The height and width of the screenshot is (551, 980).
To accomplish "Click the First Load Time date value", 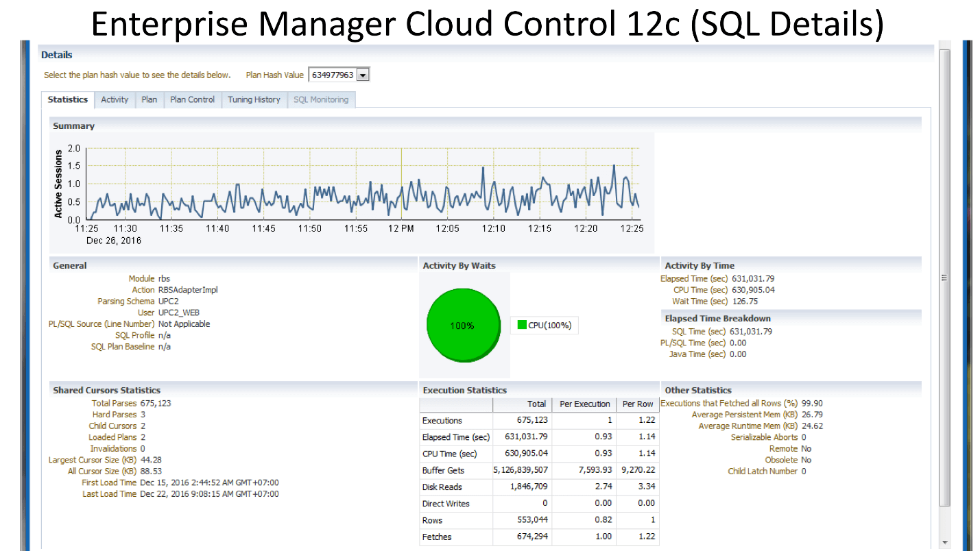I will pyautogui.click(x=209, y=482).
